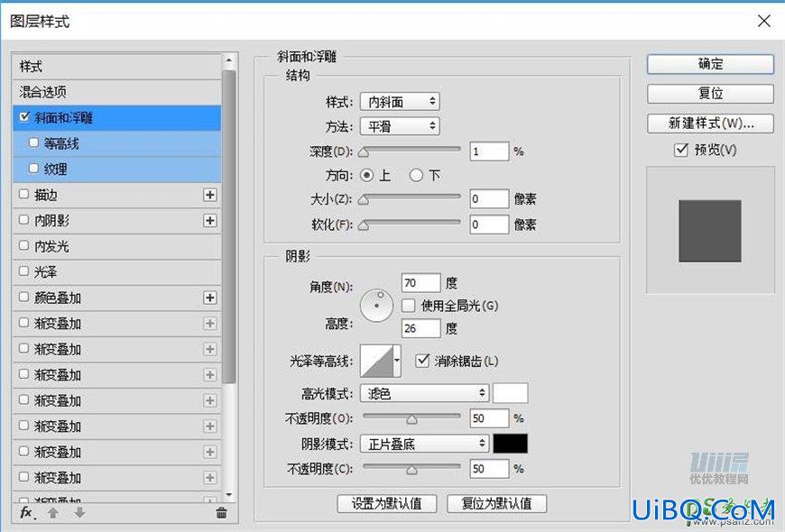This screenshot has width=785, height=532.
Task: Select direction 下 radio button
Action: pyautogui.click(x=416, y=175)
